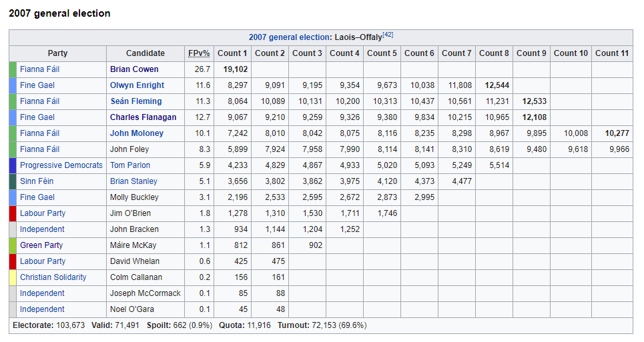Open Brian Stanley's candidate page
The height and width of the screenshot is (342, 644).
pyautogui.click(x=133, y=181)
